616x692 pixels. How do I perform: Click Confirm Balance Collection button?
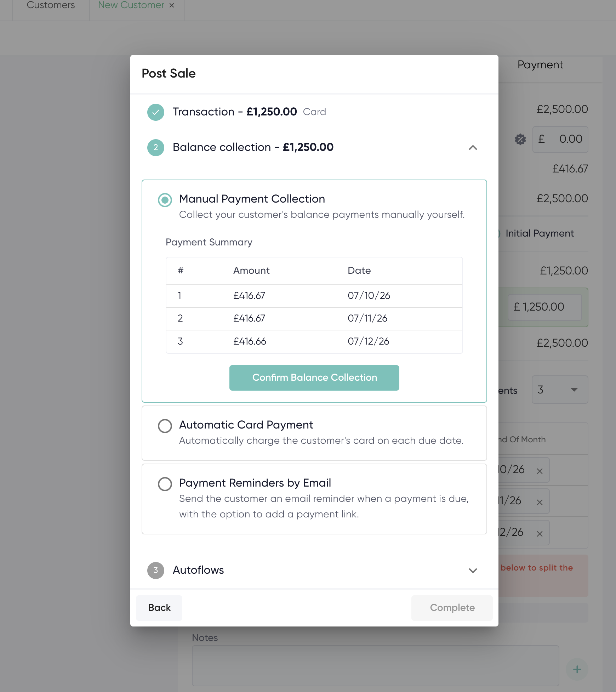coord(314,378)
